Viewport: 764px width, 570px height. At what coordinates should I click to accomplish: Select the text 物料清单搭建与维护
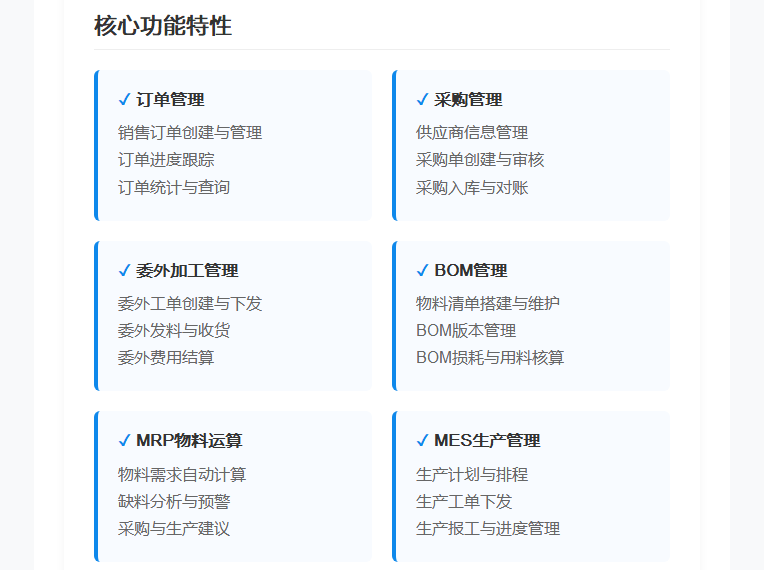[x=488, y=304]
